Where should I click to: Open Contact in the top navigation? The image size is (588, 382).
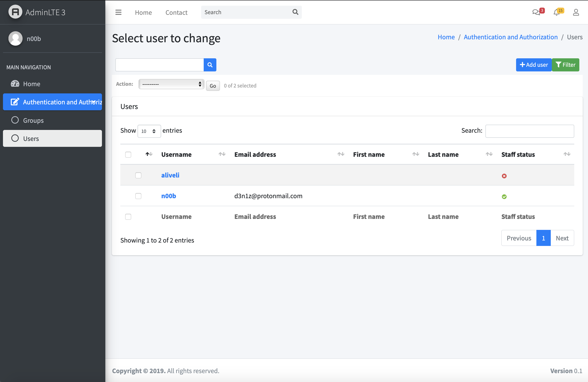coord(176,12)
